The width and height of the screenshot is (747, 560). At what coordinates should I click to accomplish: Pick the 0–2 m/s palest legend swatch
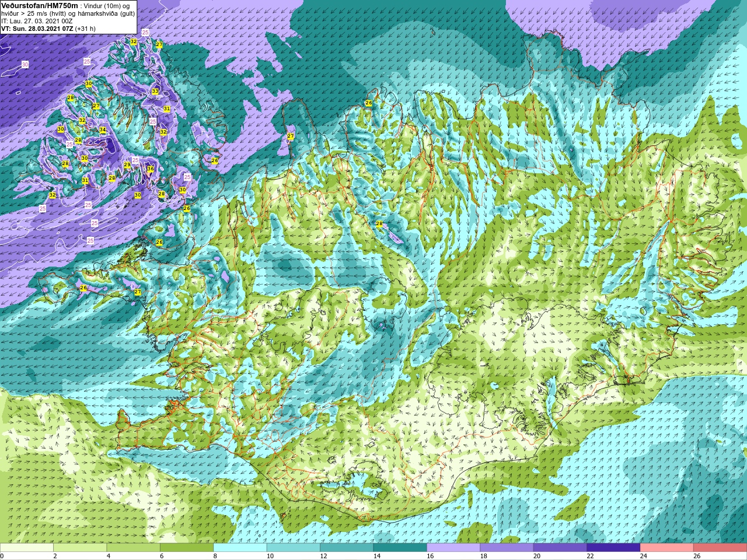coord(27,548)
